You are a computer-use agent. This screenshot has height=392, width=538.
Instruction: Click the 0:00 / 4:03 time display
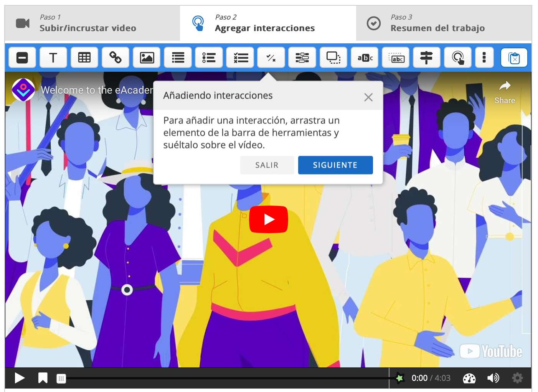coord(431,378)
